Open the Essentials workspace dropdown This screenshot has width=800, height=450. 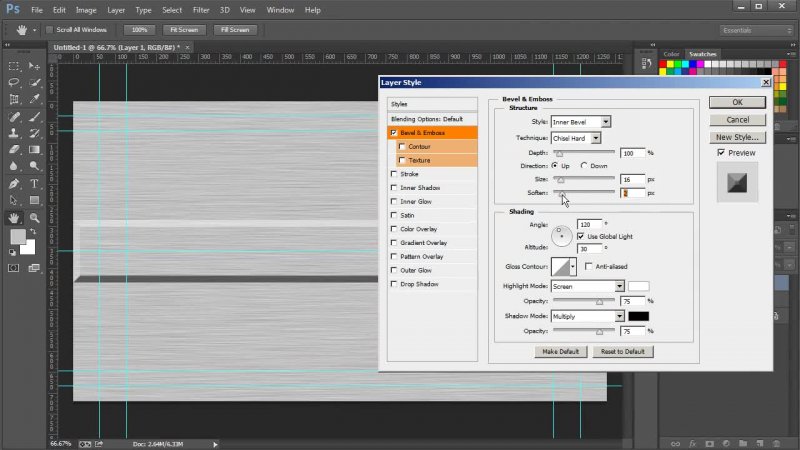[756, 31]
